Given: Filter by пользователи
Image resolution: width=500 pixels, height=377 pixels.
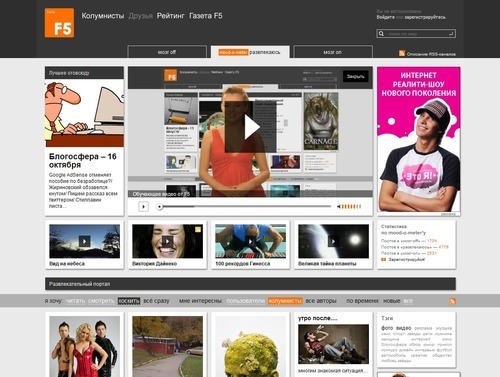Looking at the screenshot, I should click(246, 301).
